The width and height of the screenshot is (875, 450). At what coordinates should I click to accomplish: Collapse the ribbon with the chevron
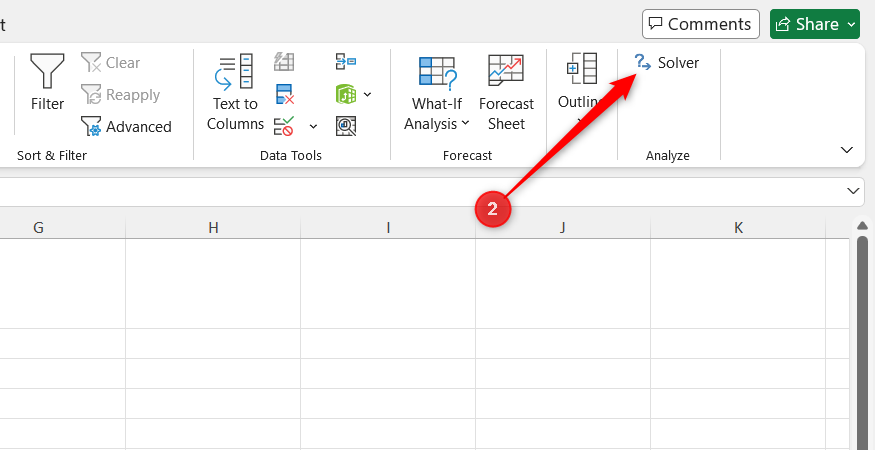click(x=847, y=150)
